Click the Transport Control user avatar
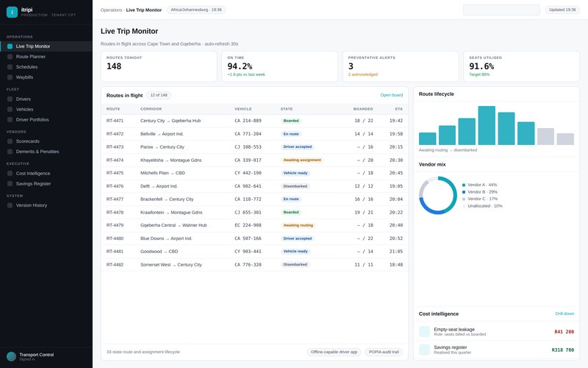588x368 pixels. click(12, 356)
